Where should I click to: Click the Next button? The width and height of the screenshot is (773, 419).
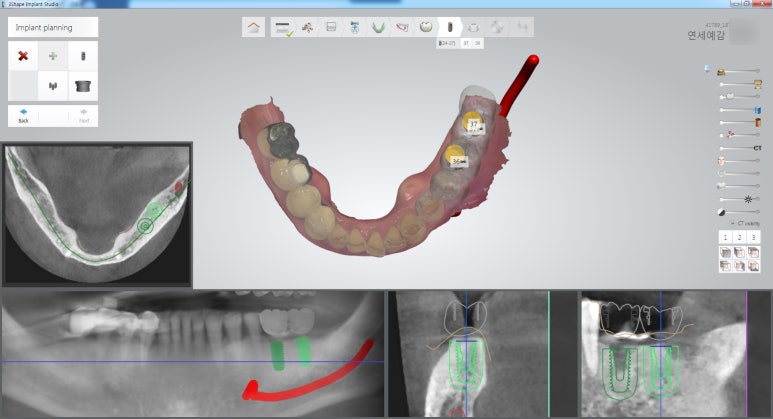click(83, 115)
